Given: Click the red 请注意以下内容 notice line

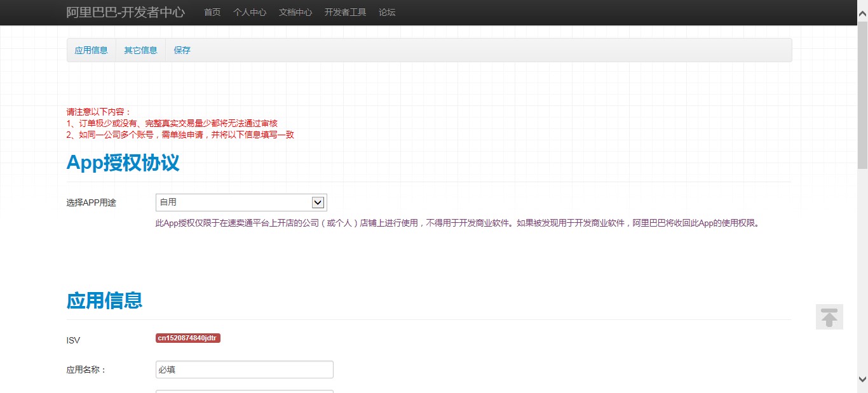Looking at the screenshot, I should [x=98, y=112].
